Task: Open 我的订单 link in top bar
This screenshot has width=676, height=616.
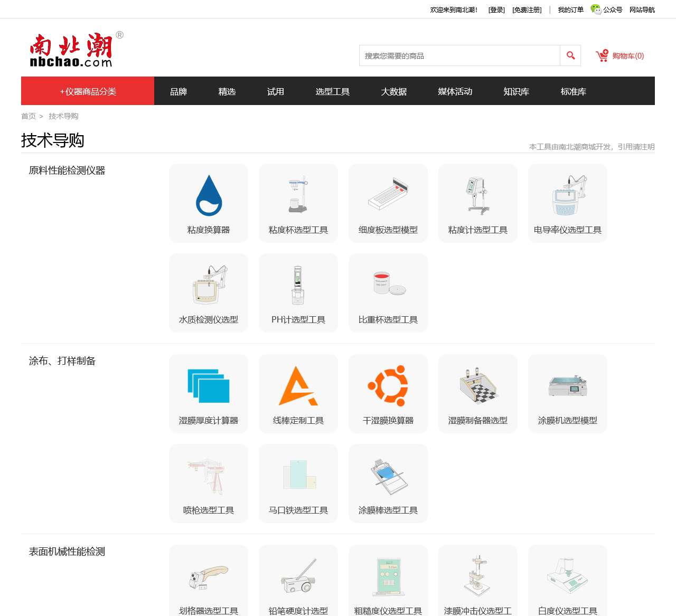Action: (x=571, y=10)
